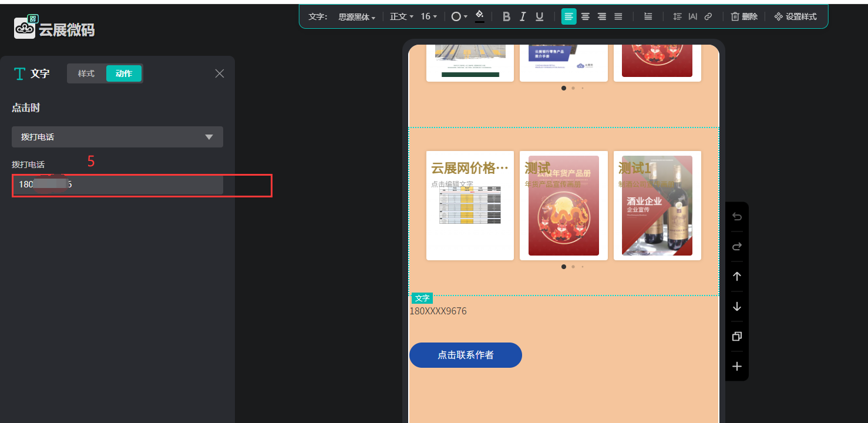Toggle justify text alignment

point(618,16)
